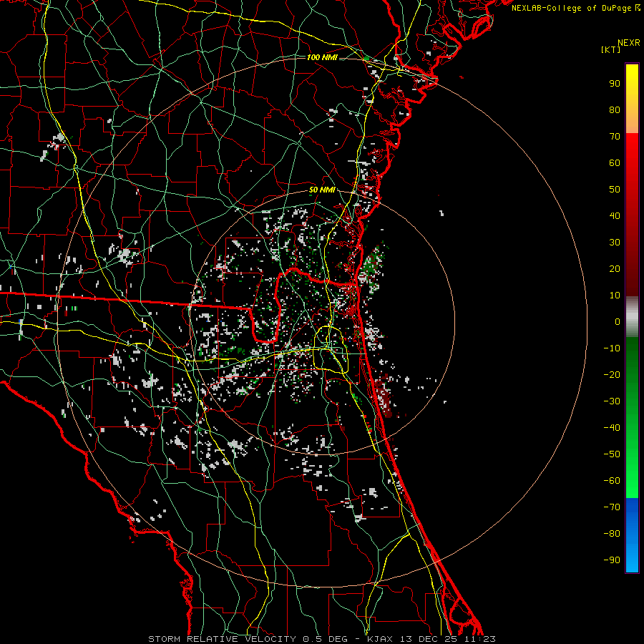Click the 0 knots scale label

point(618,321)
